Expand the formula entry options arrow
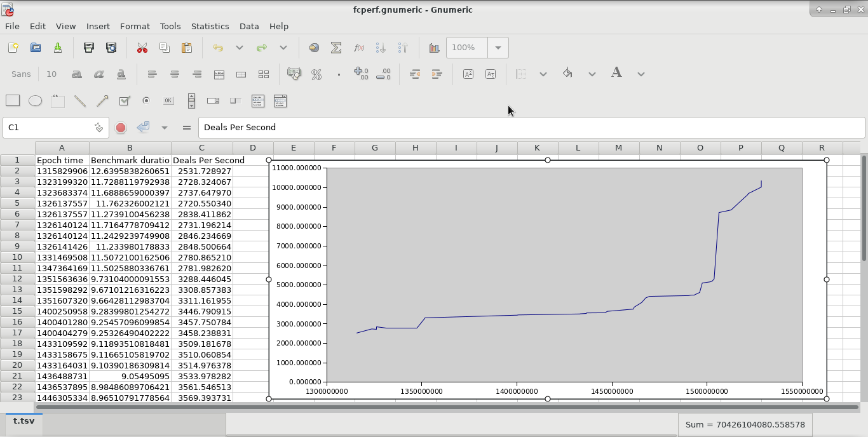Screen dimensions: 868x437 pos(165,128)
